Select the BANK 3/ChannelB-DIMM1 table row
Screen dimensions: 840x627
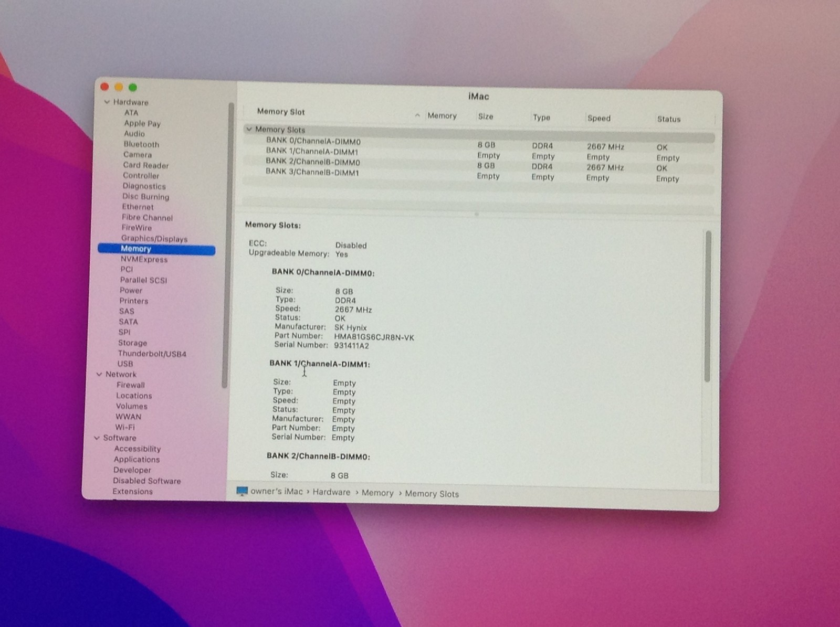click(479, 175)
